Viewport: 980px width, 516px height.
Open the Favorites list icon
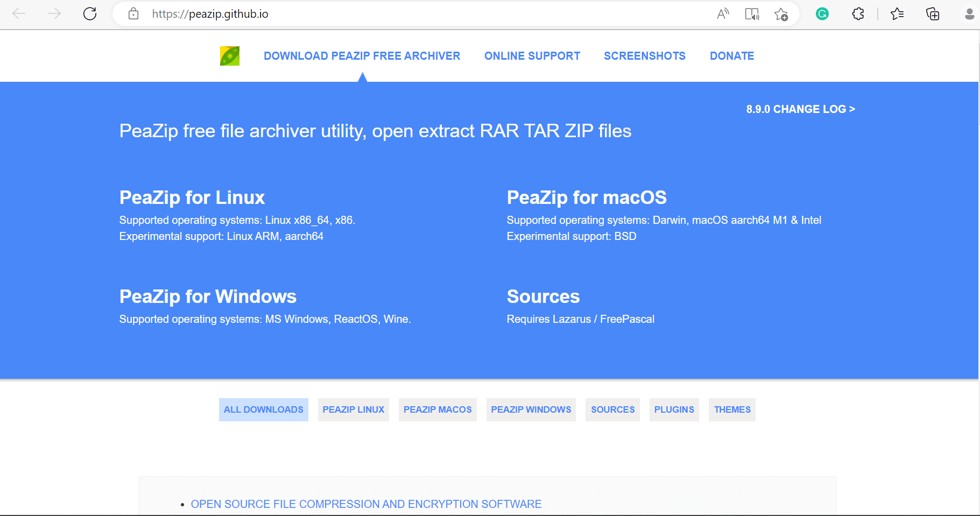897,13
